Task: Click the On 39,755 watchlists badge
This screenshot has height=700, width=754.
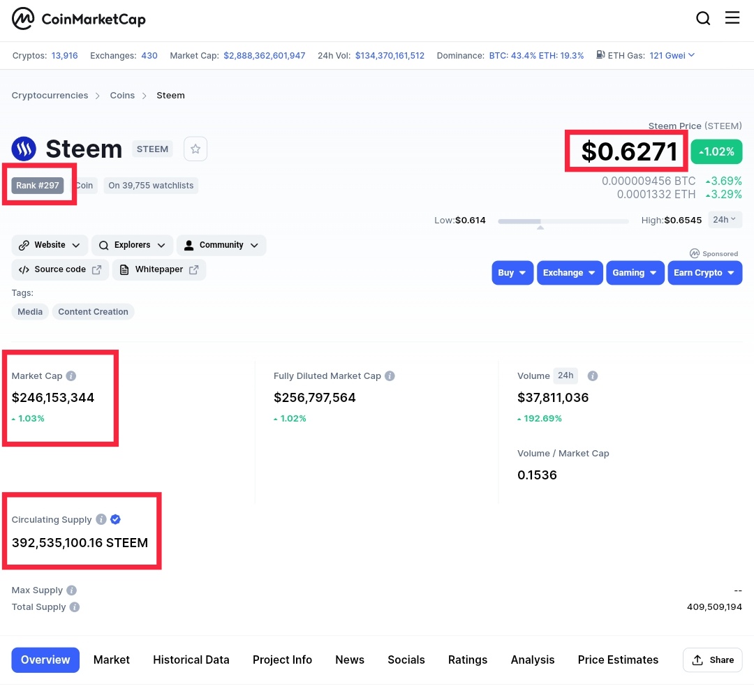Action: pyautogui.click(x=151, y=186)
